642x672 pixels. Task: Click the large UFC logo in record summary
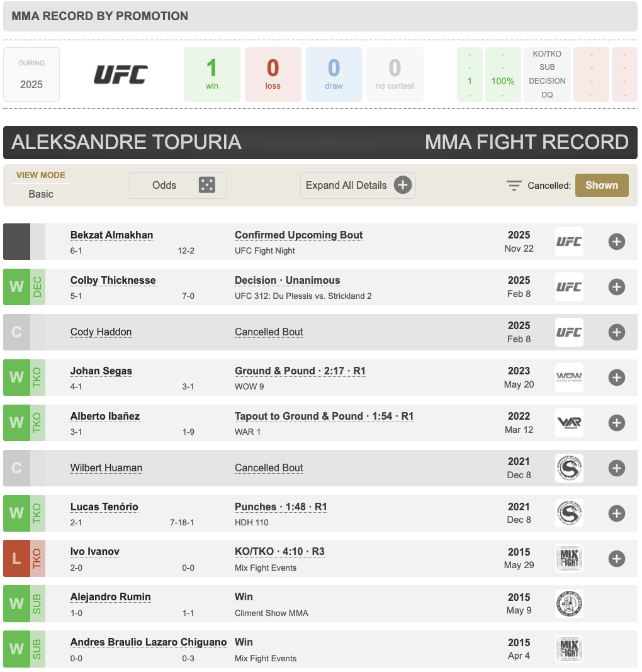pos(121,75)
